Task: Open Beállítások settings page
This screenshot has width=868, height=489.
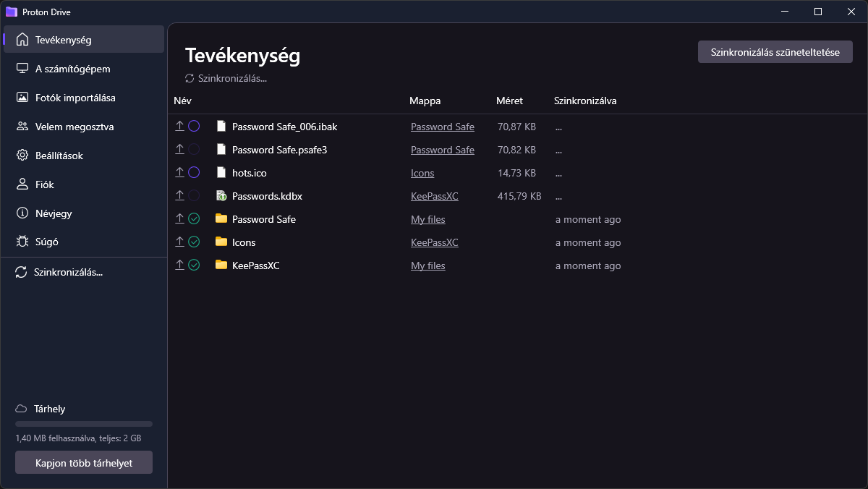Action: pos(83,156)
